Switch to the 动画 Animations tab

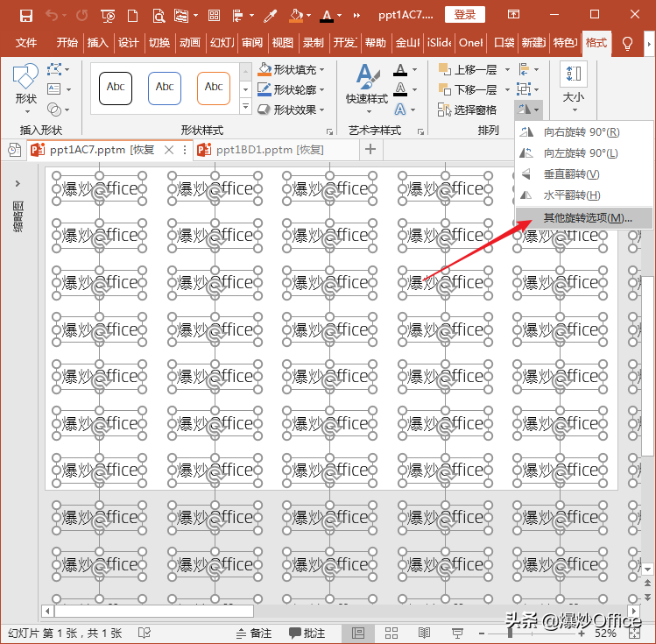[190, 43]
